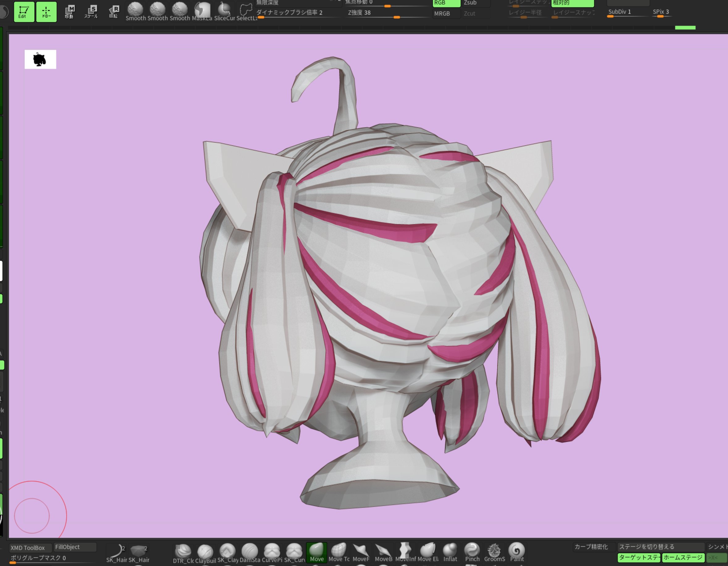Select the Move Topological brush
This screenshot has height=566, width=728.
tap(339, 552)
